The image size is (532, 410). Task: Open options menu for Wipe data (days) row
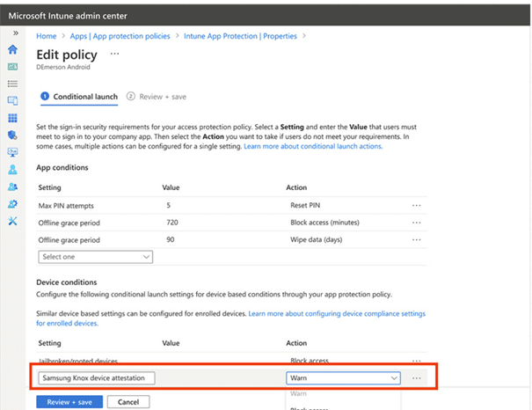(416, 239)
